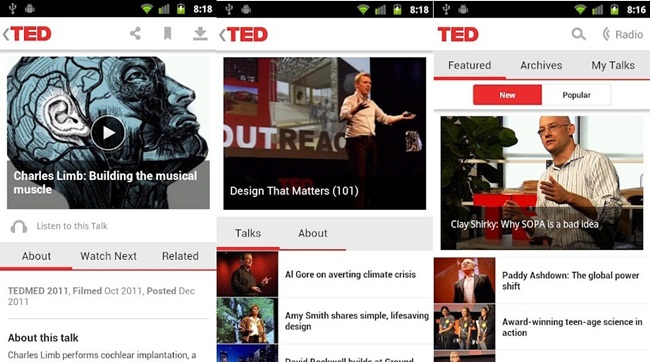The image size is (650, 362).
Task: Tap the USB icon in the status bar above the Charles Limb talk
Action: coord(12,8)
